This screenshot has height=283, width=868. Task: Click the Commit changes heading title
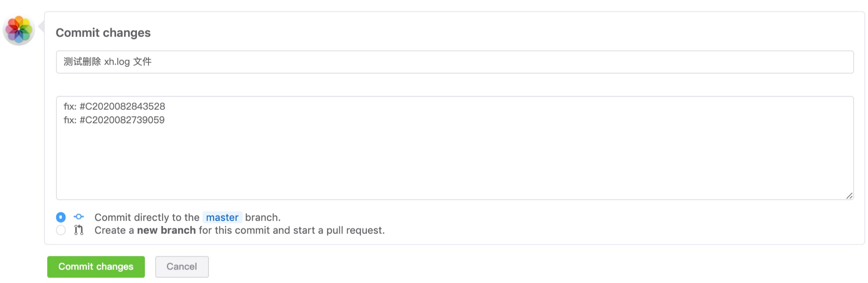tap(103, 33)
